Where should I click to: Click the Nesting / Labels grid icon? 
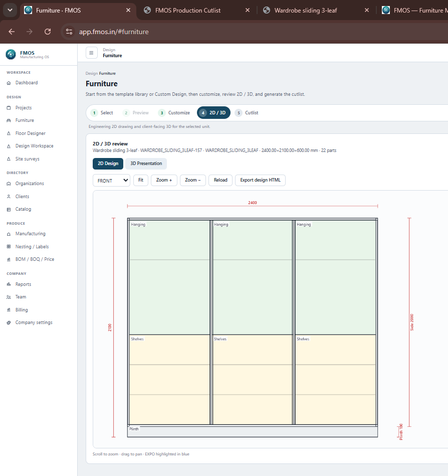pyautogui.click(x=9, y=246)
